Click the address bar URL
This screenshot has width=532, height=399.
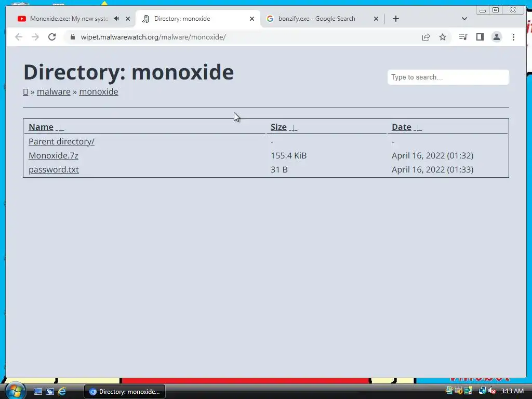[x=153, y=37]
